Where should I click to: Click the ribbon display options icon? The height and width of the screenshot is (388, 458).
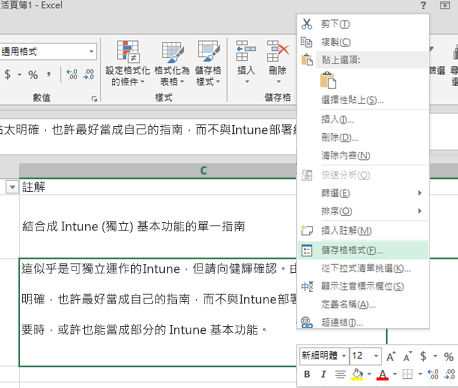tap(445, 5)
